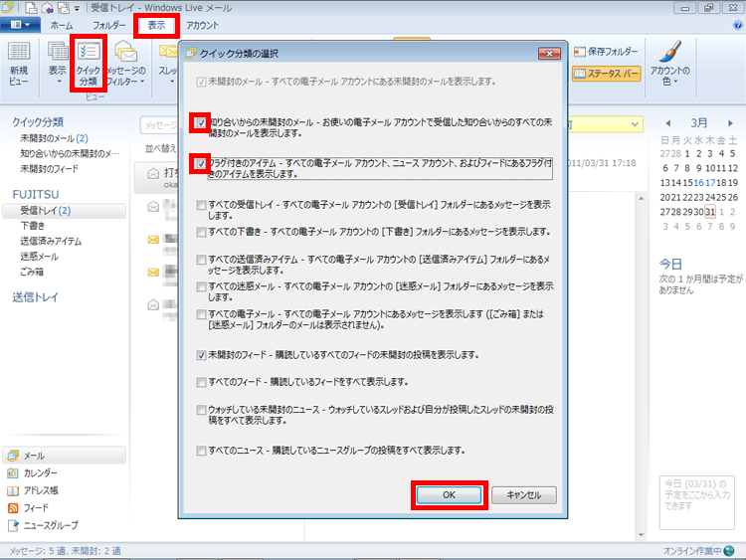This screenshot has width=746, height=560.
Task: Close the クイック分類の選択 dialog
Action: click(x=549, y=54)
